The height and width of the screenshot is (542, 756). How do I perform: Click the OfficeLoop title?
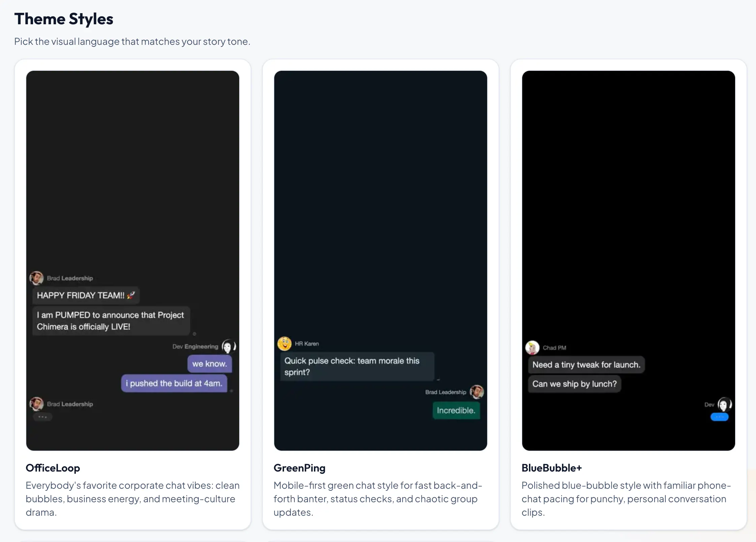(53, 468)
